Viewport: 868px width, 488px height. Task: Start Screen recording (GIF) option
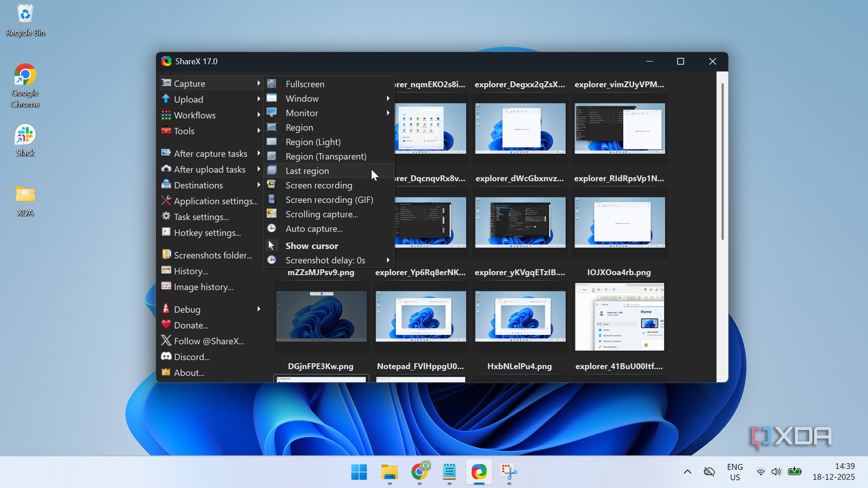click(329, 199)
